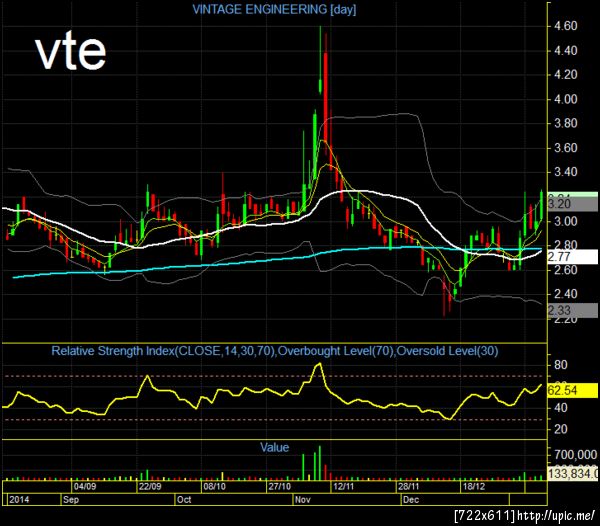Select the 18/12 date on timeline
The width and height of the screenshot is (600, 526).
pos(474,487)
